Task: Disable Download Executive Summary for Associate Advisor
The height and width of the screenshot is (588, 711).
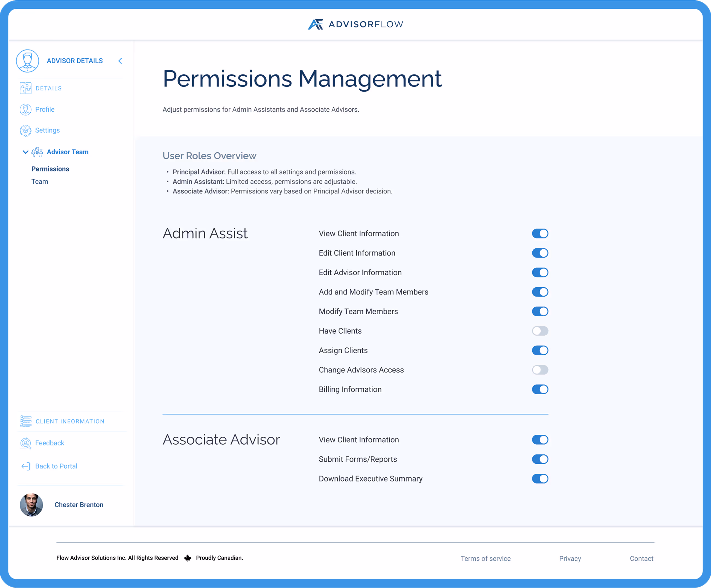Action: 540,479
